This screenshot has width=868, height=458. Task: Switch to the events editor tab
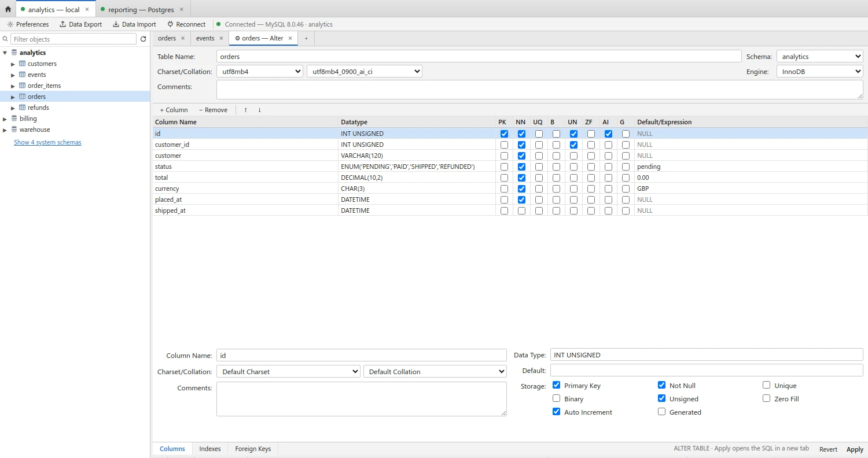205,38
